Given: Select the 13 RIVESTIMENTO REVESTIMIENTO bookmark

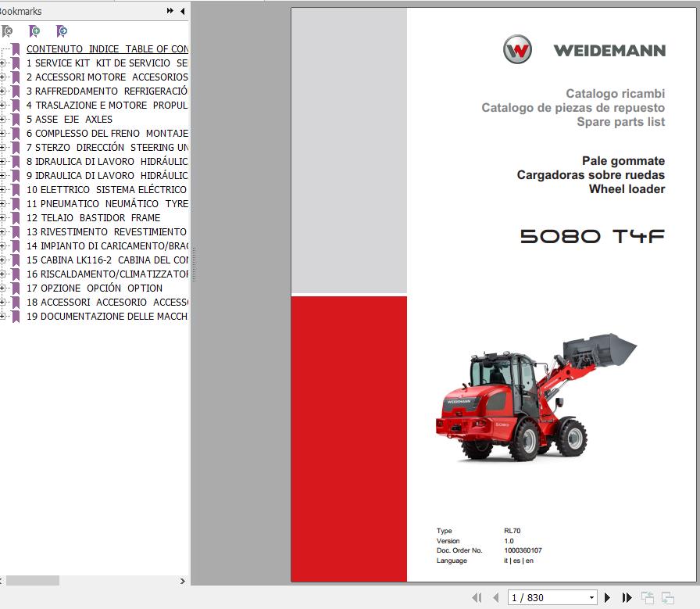Looking at the screenshot, I should [x=107, y=232].
